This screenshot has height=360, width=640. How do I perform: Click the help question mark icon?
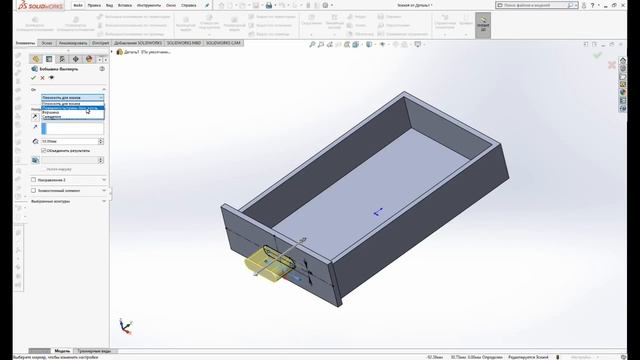(x=593, y=5)
